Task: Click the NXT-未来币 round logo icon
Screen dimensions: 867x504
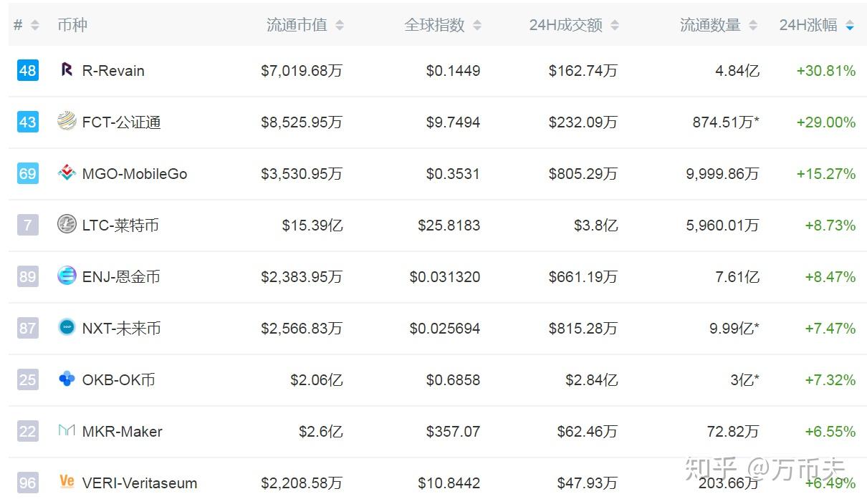Action: point(67,327)
